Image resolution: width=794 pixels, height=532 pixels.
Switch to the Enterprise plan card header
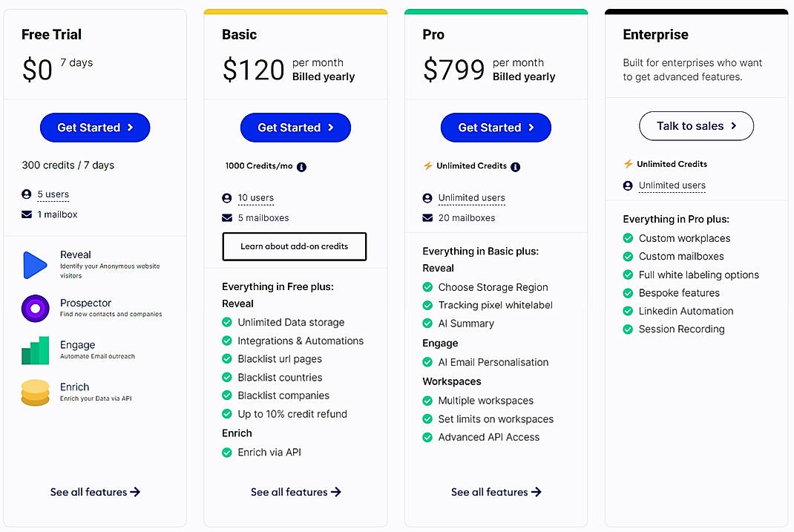point(655,34)
